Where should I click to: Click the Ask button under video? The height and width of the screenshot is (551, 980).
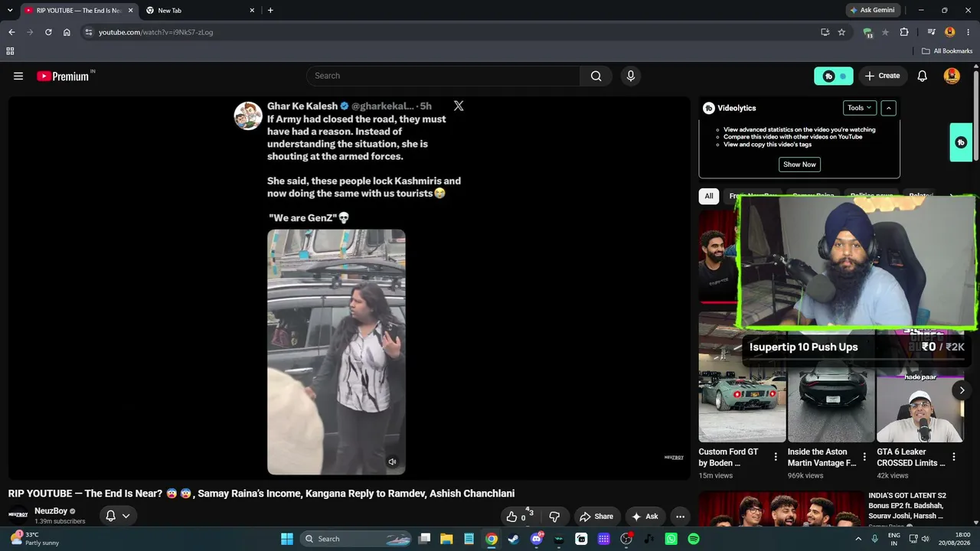[x=645, y=517]
